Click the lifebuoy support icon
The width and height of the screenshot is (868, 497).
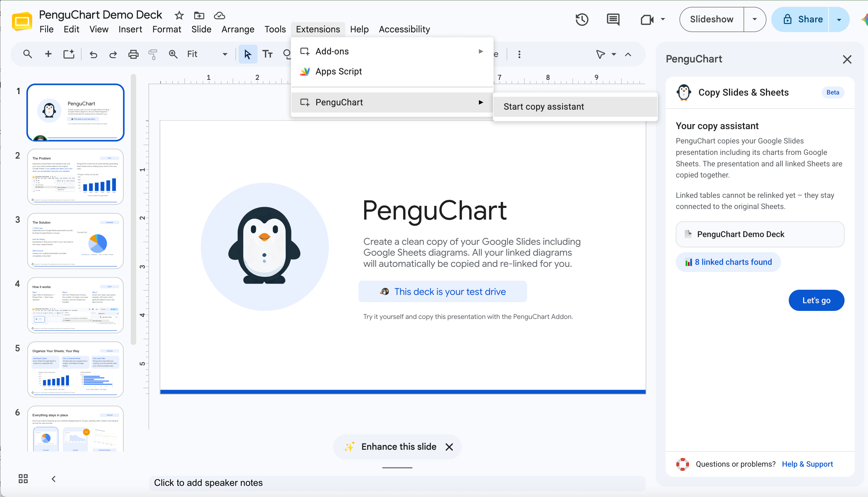682,464
